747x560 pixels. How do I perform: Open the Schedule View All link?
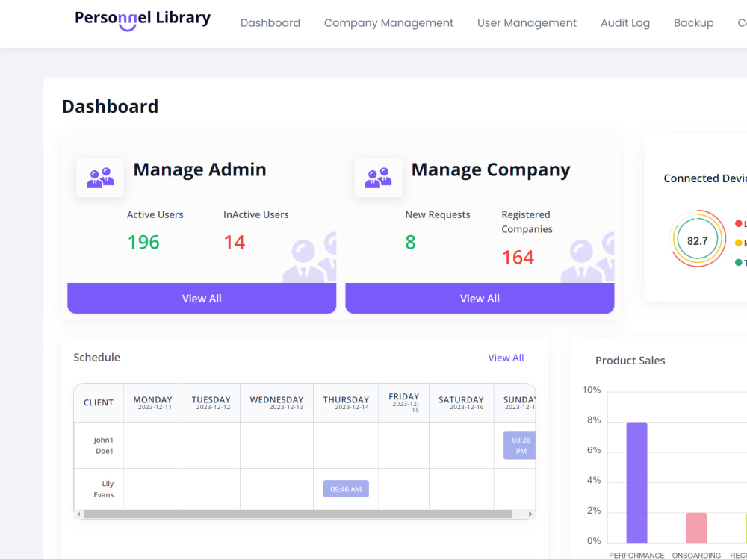(x=506, y=358)
